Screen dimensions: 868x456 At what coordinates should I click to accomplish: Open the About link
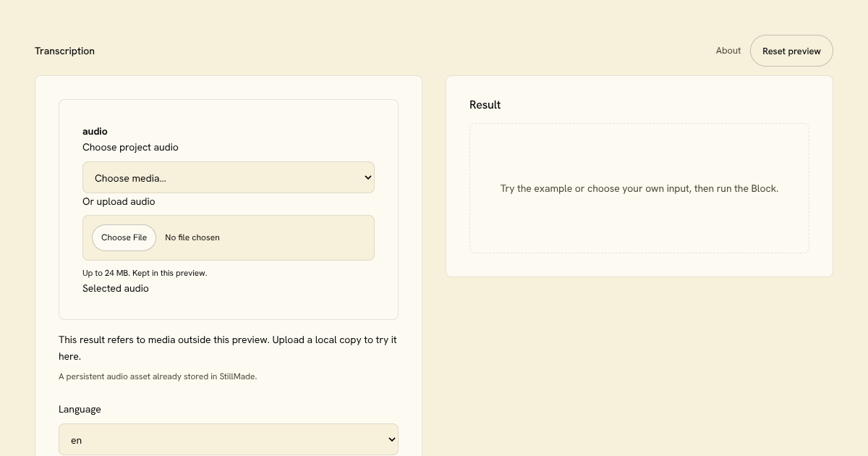(728, 51)
